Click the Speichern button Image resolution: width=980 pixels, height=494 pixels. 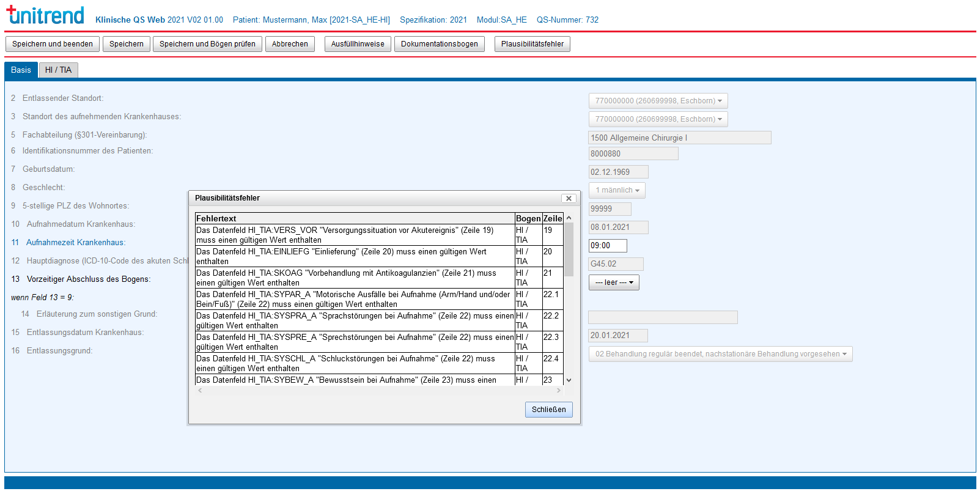coord(127,44)
